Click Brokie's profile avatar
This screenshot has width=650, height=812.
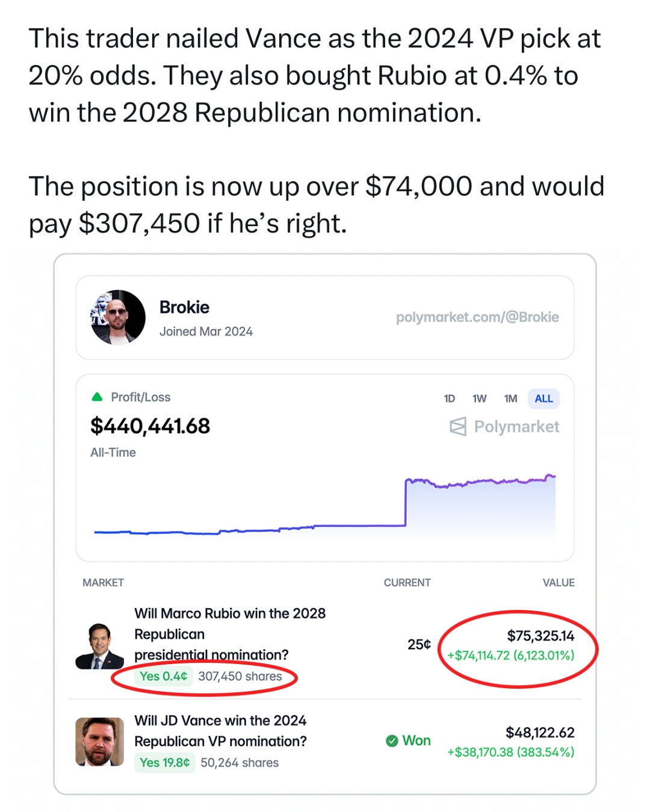point(118,317)
